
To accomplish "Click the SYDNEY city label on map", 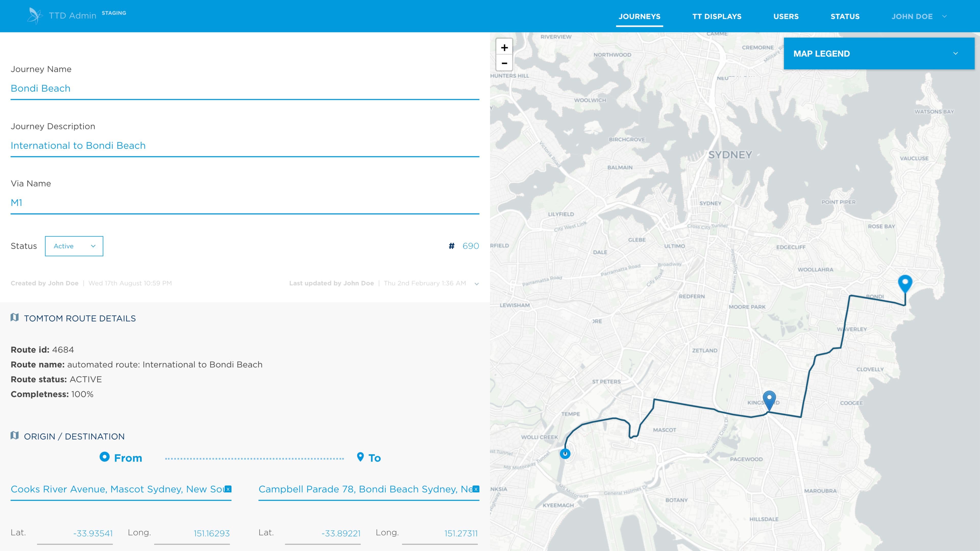I will (x=730, y=155).
